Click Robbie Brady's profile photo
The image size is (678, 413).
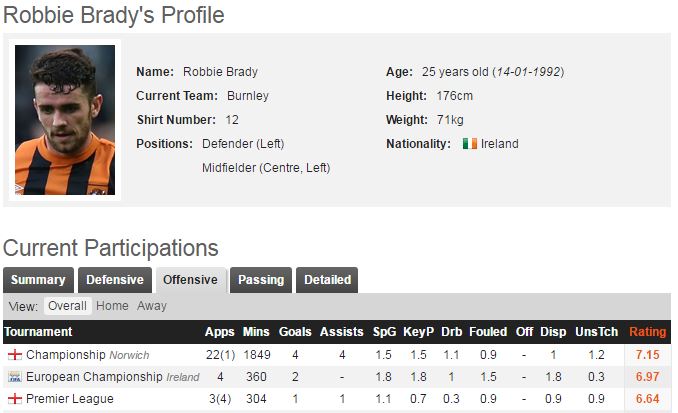tap(65, 120)
